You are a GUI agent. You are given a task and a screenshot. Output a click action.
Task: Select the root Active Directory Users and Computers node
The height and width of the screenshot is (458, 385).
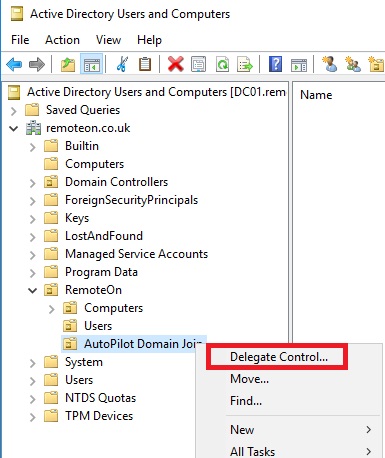(x=156, y=92)
